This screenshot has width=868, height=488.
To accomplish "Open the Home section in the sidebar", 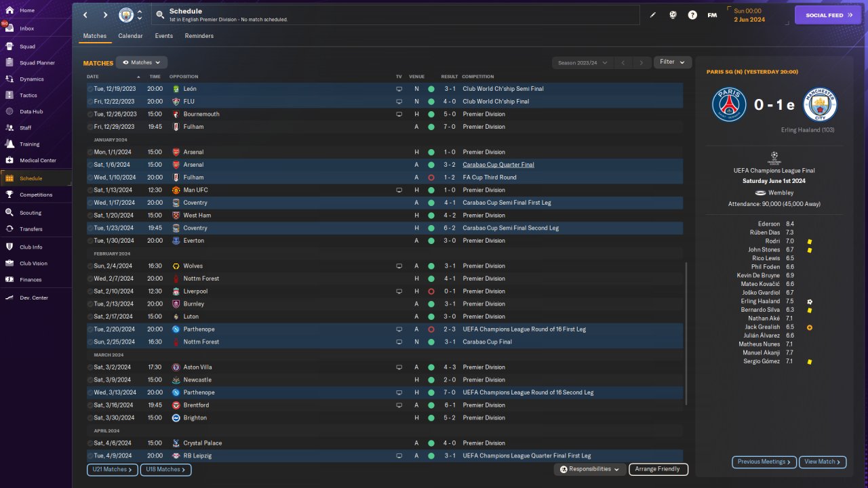I will point(27,10).
